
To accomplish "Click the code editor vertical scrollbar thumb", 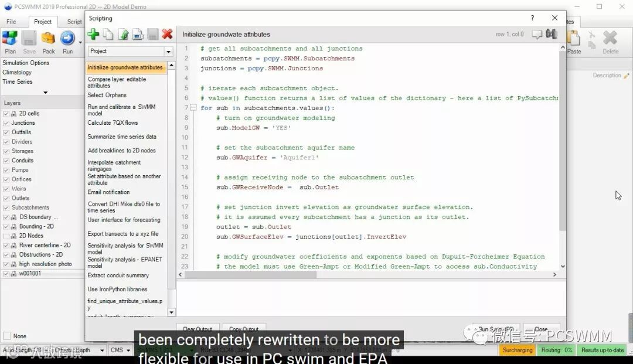I will (x=563, y=141).
